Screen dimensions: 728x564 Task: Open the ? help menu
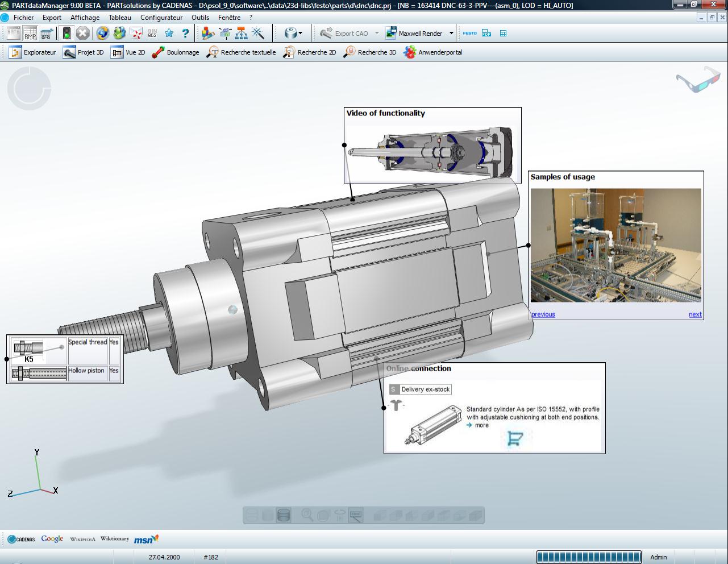pos(251,18)
